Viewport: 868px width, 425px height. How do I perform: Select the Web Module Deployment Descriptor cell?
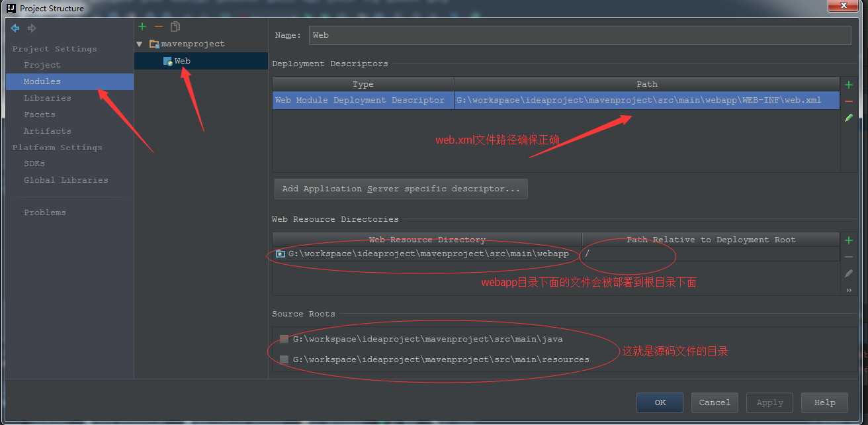[x=363, y=101]
